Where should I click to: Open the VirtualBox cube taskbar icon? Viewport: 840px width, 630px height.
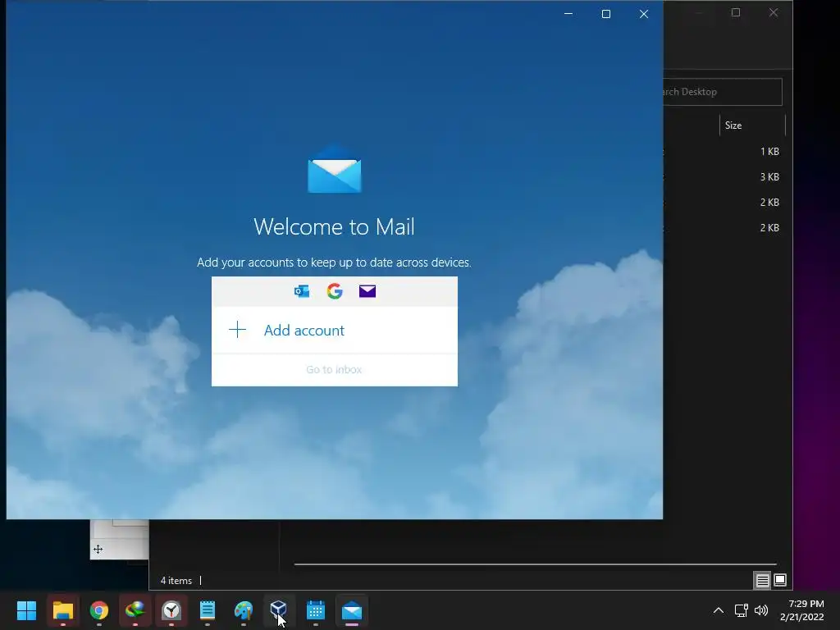[x=279, y=610]
